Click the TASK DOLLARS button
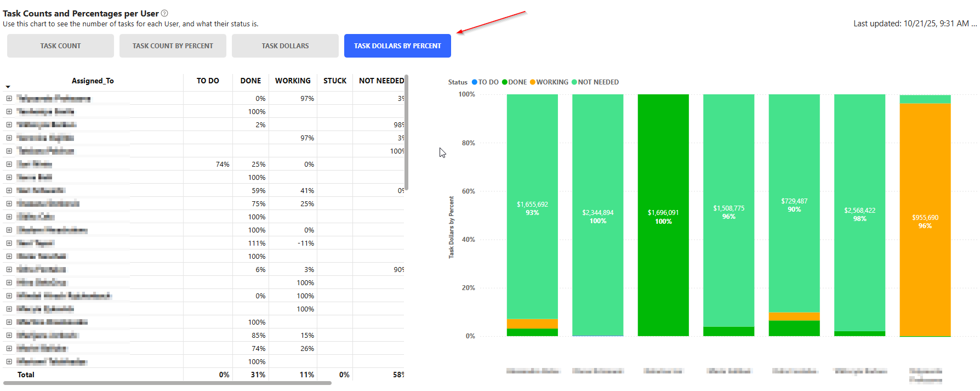The height and width of the screenshot is (391, 980). [x=285, y=46]
